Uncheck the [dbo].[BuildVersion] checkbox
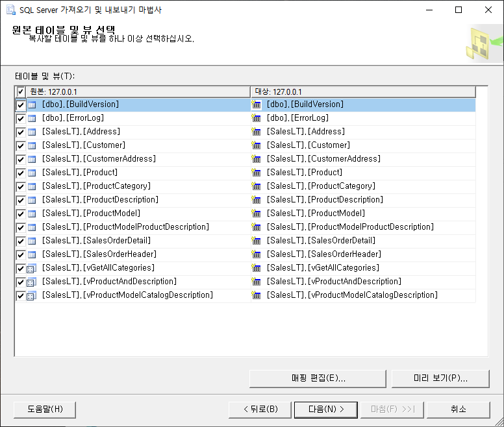 point(21,105)
